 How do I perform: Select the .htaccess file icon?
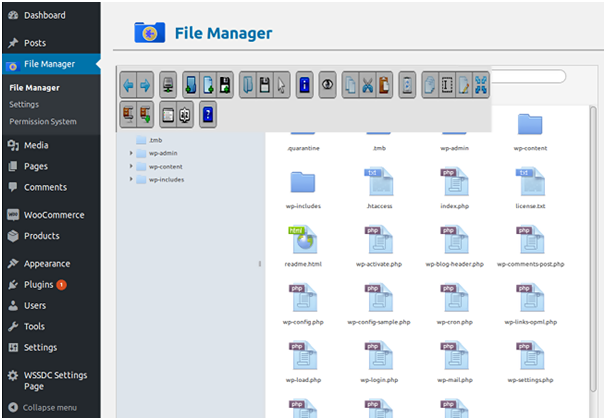379,181
